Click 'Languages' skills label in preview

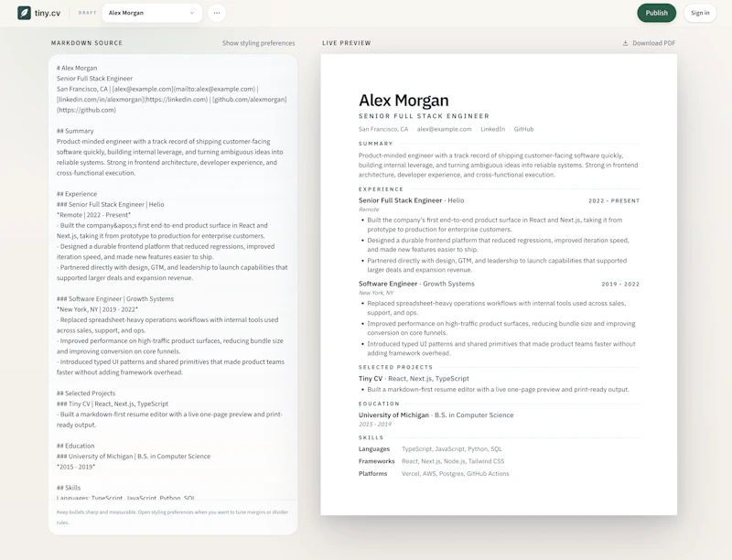pos(374,449)
